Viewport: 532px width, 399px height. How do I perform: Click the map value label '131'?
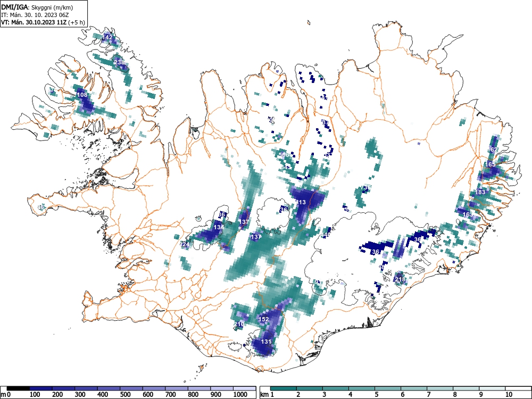[x=267, y=342]
